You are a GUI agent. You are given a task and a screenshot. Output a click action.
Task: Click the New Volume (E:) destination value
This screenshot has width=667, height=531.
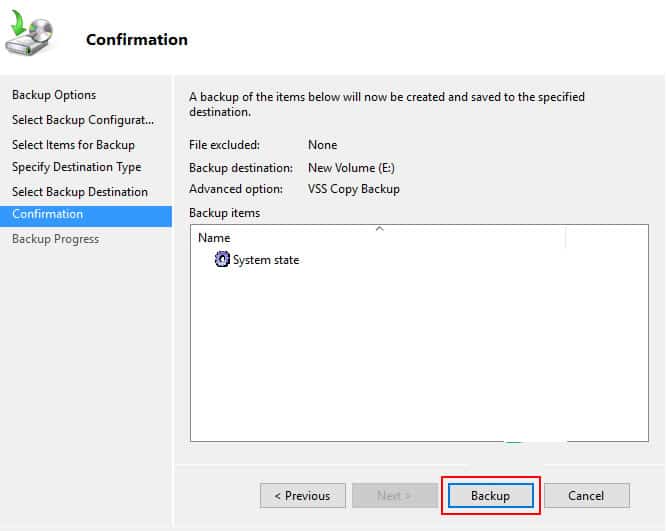[351, 168]
